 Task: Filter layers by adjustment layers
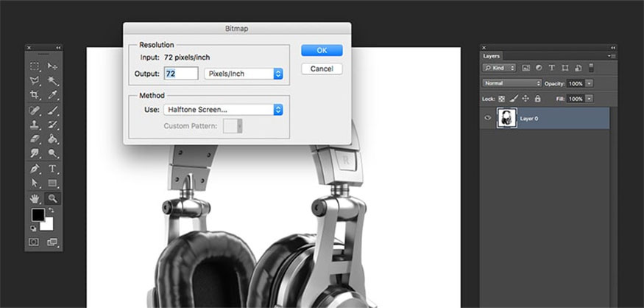539,68
